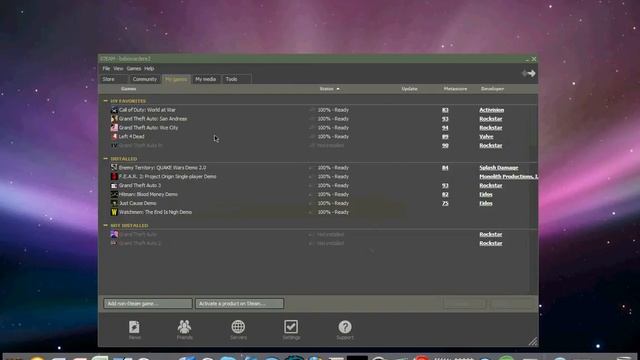Open the Support question mark icon

pyautogui.click(x=345, y=327)
